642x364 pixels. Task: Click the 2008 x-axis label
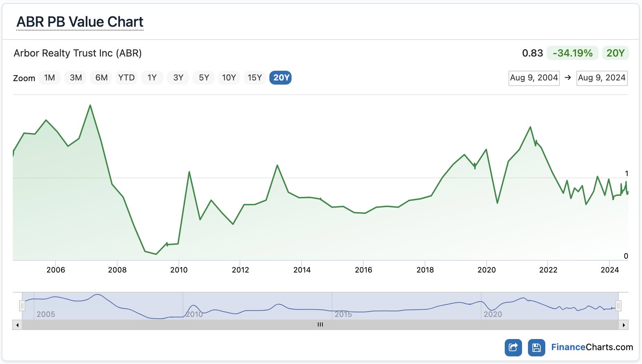117,270
